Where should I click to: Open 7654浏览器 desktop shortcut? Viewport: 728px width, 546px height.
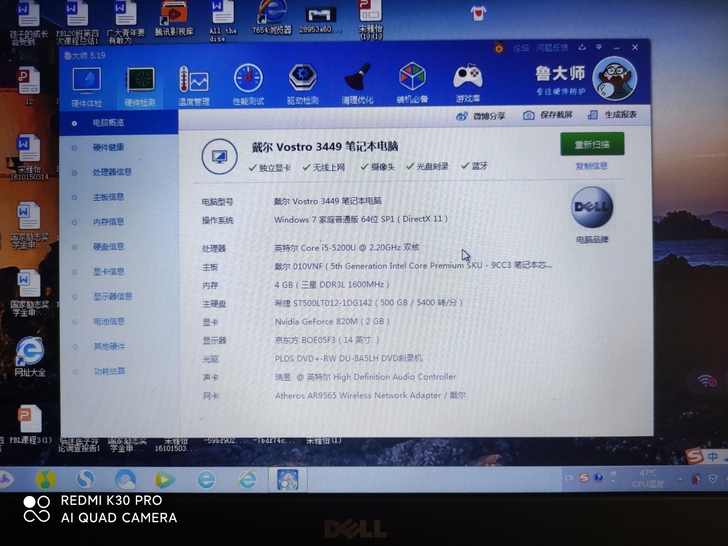pyautogui.click(x=272, y=19)
